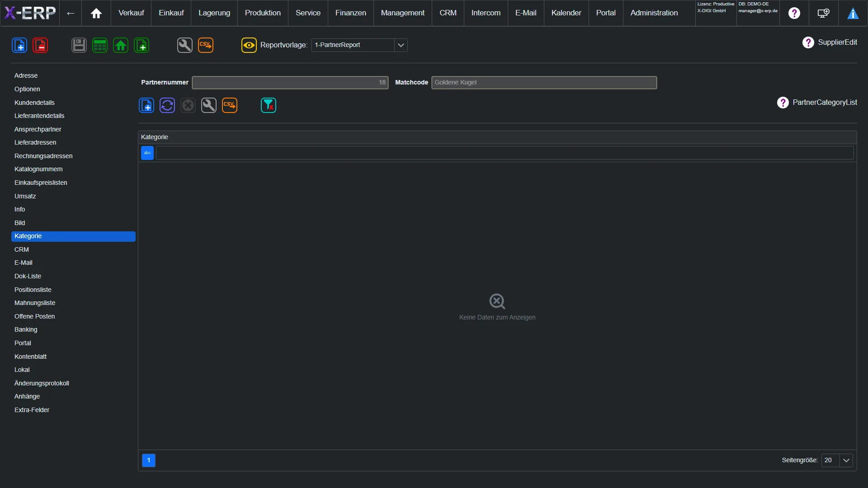
Task: Open settings wrench in top toolbar
Action: pos(185,45)
